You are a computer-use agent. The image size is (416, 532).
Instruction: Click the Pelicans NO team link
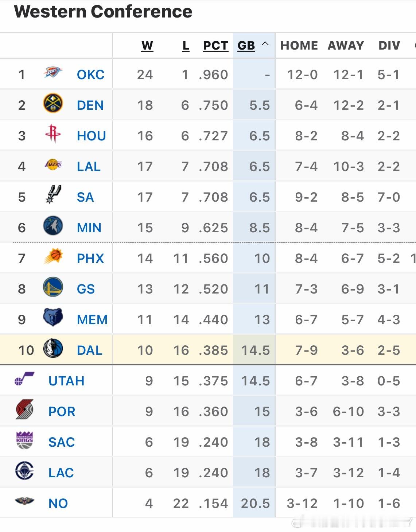[x=58, y=504]
